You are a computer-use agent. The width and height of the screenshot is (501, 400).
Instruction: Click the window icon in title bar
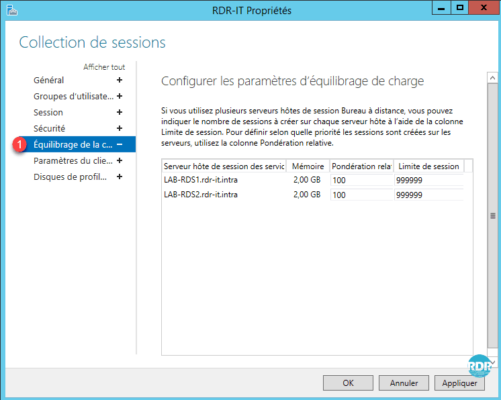(12, 10)
